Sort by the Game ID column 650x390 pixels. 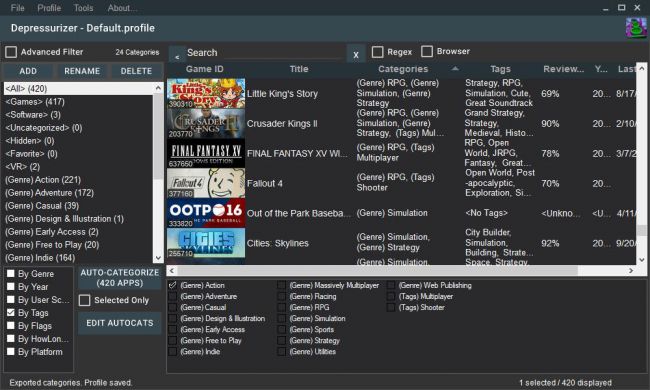coord(205,69)
